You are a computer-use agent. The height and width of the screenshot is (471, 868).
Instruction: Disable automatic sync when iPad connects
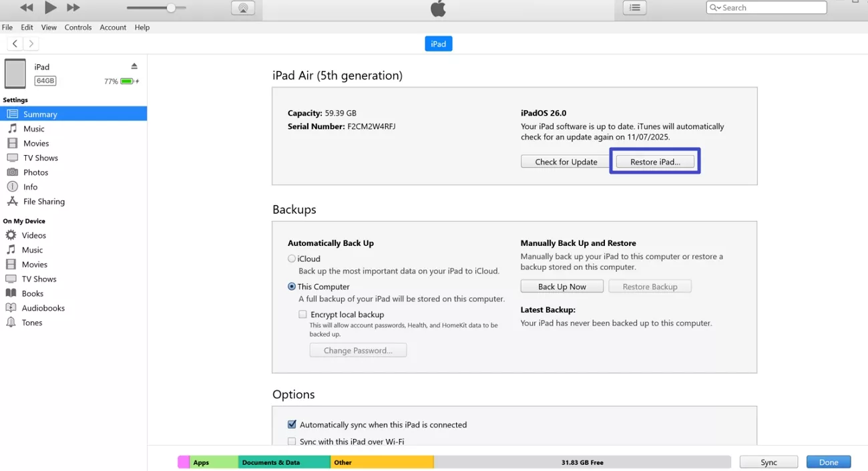292,424
